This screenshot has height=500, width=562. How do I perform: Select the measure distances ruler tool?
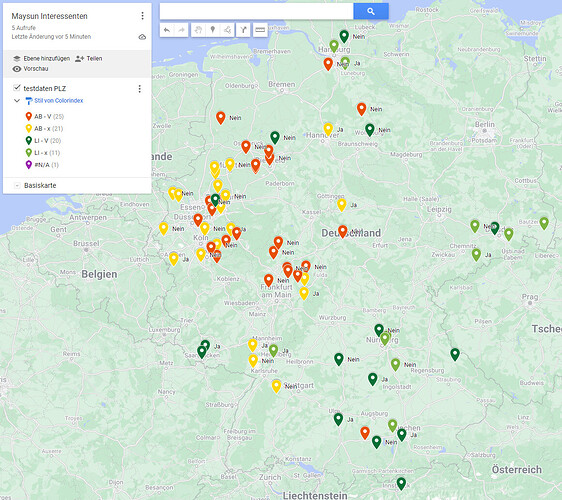[x=260, y=30]
